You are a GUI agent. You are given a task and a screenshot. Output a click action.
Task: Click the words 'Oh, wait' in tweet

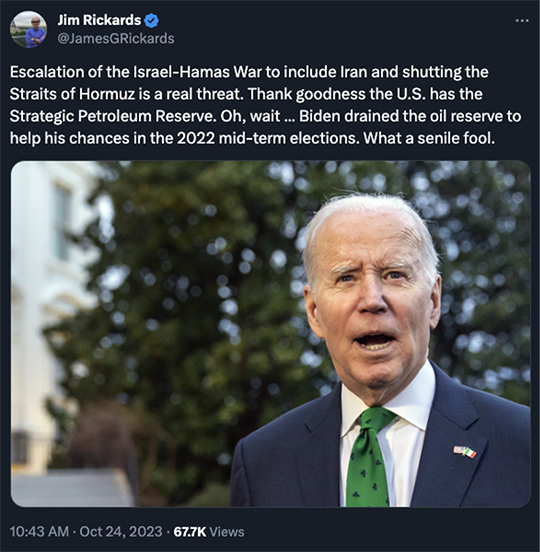250,116
